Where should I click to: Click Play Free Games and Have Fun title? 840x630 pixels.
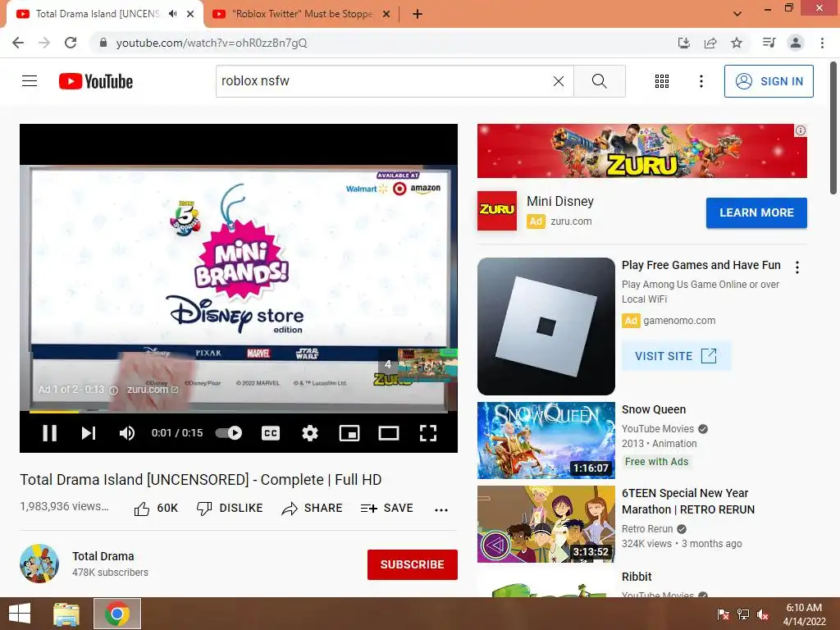pyautogui.click(x=701, y=265)
